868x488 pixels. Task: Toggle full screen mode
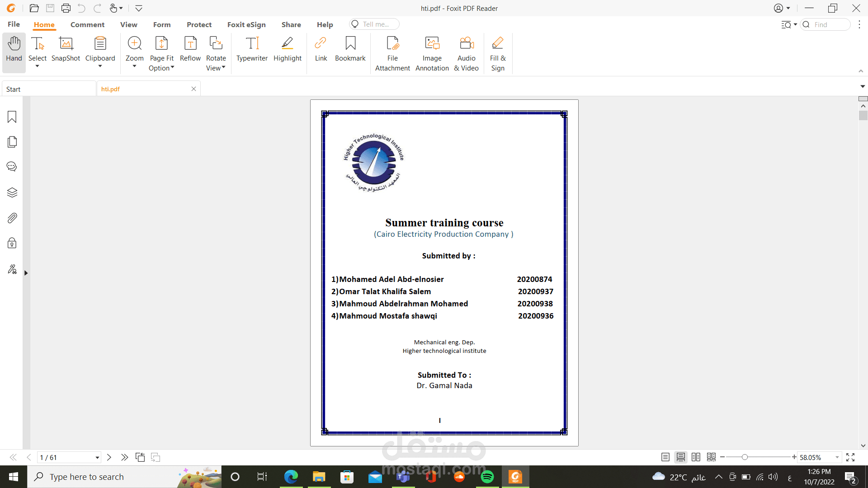click(850, 457)
